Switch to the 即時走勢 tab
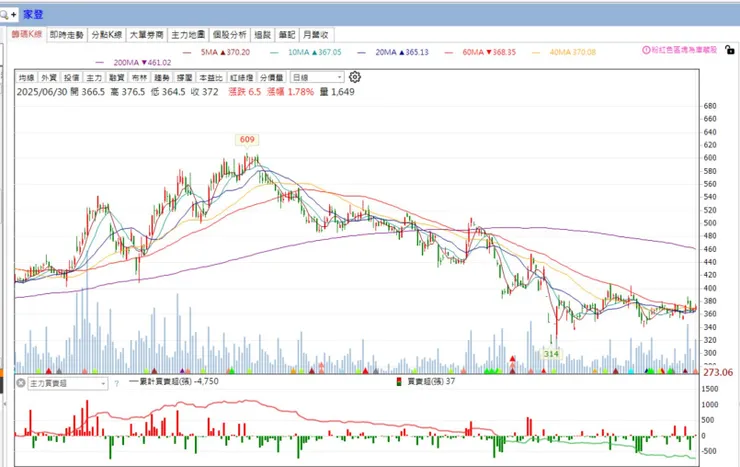This screenshot has width=740, height=467. (x=67, y=34)
